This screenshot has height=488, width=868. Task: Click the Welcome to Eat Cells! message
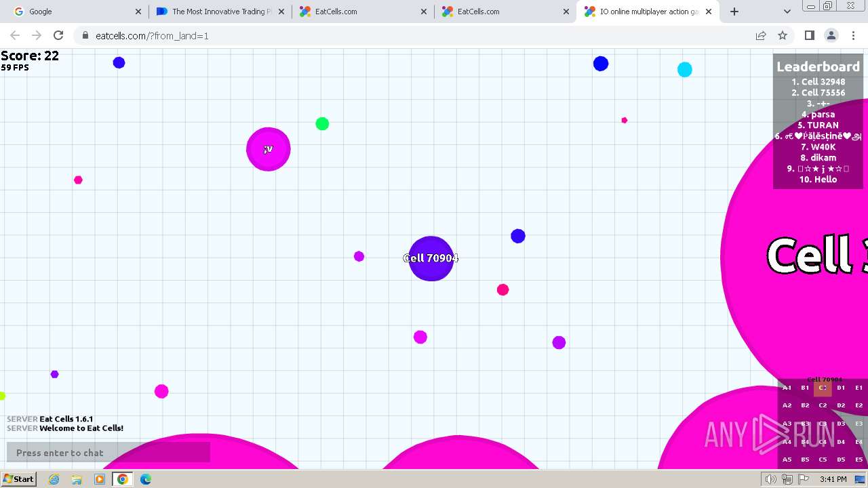[x=81, y=428]
